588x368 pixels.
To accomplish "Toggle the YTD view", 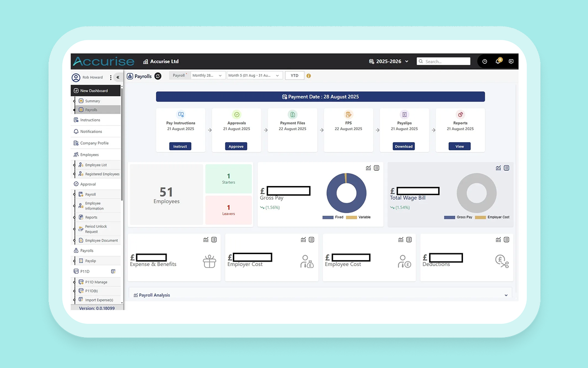I will 294,76.
